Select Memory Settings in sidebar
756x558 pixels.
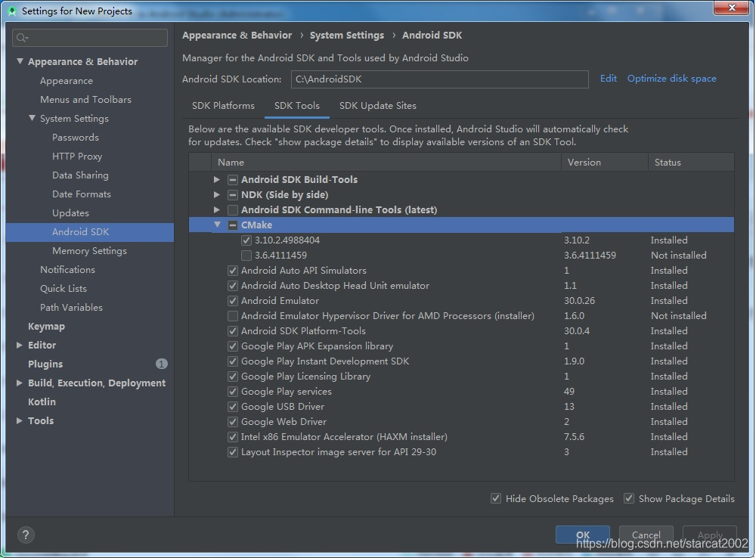pyautogui.click(x=90, y=251)
